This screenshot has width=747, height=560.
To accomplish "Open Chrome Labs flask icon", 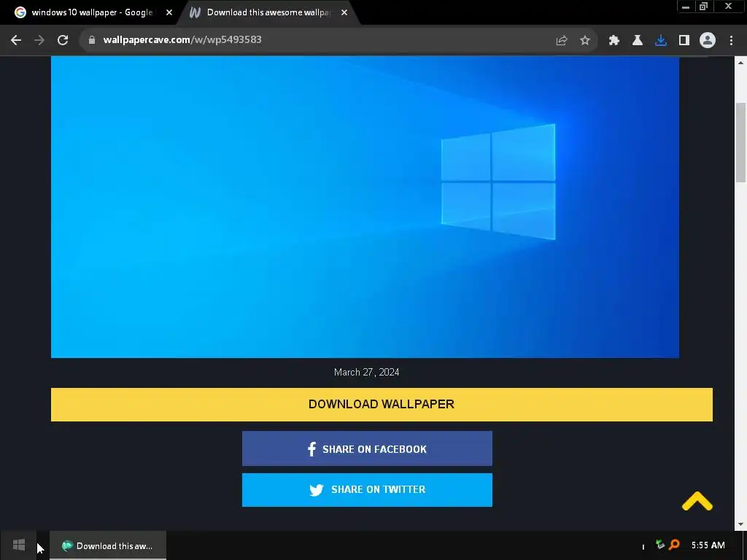I will pos(638,41).
